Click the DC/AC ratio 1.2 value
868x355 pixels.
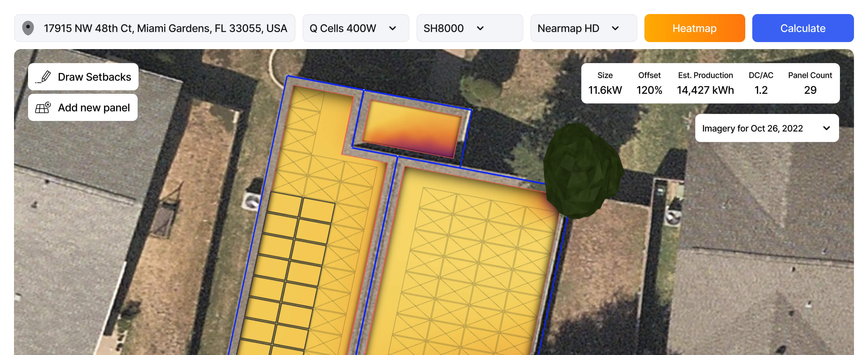pos(761,90)
